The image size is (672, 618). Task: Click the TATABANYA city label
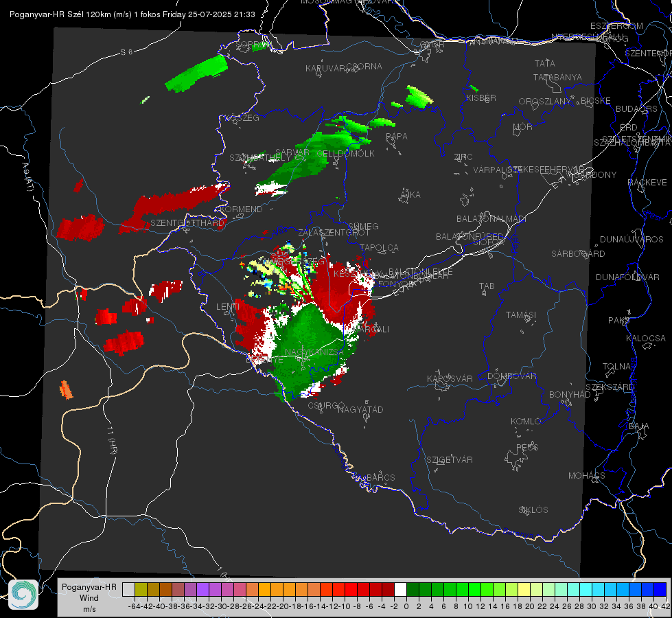(557, 77)
